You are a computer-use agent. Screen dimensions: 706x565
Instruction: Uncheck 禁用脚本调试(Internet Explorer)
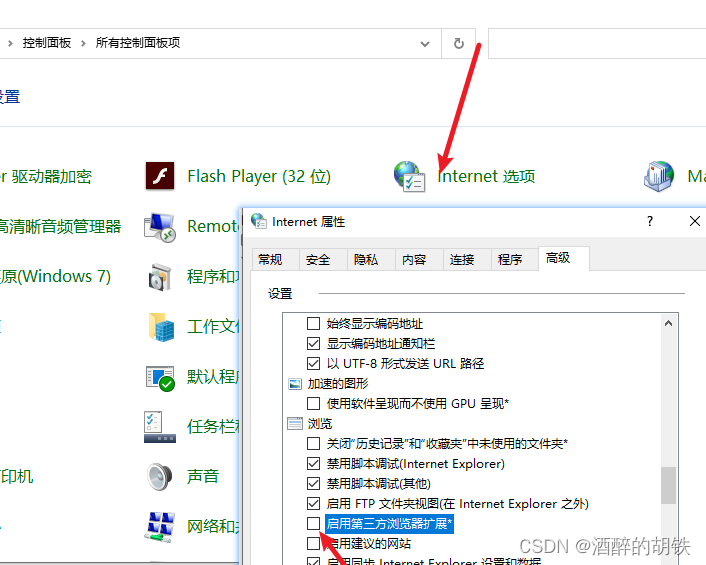point(313,464)
